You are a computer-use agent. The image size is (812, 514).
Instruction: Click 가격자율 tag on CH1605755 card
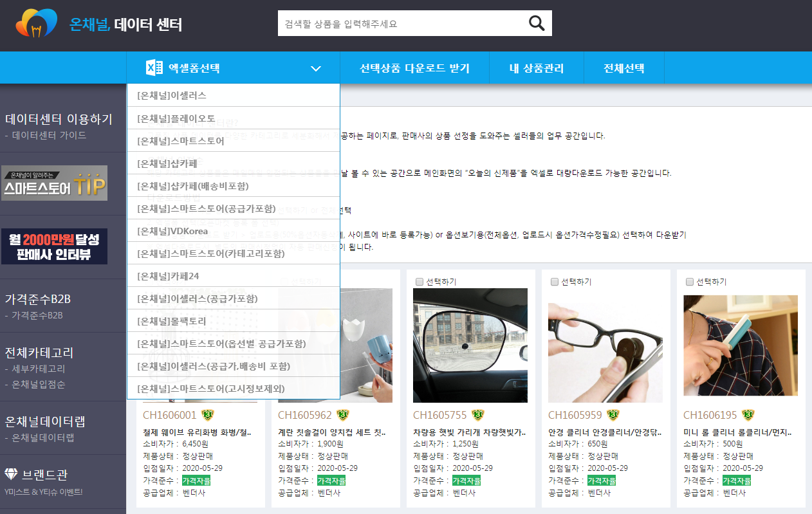[x=466, y=481]
